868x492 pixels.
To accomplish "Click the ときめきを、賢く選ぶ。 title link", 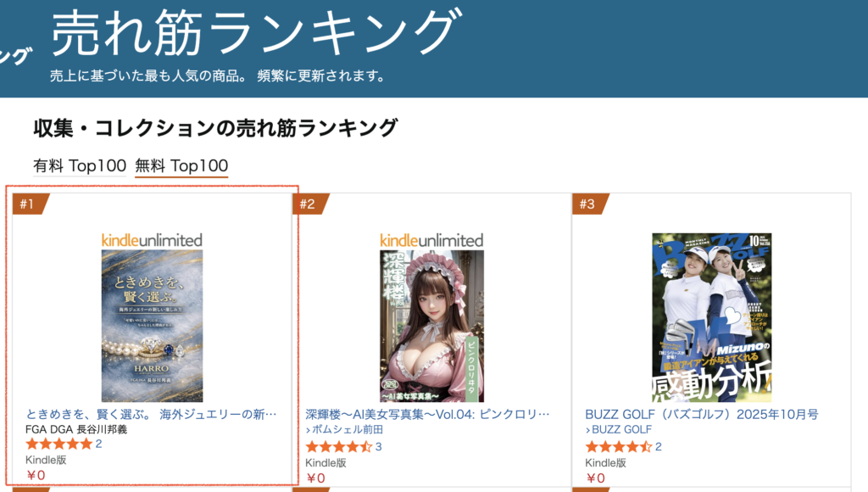I will 151,414.
